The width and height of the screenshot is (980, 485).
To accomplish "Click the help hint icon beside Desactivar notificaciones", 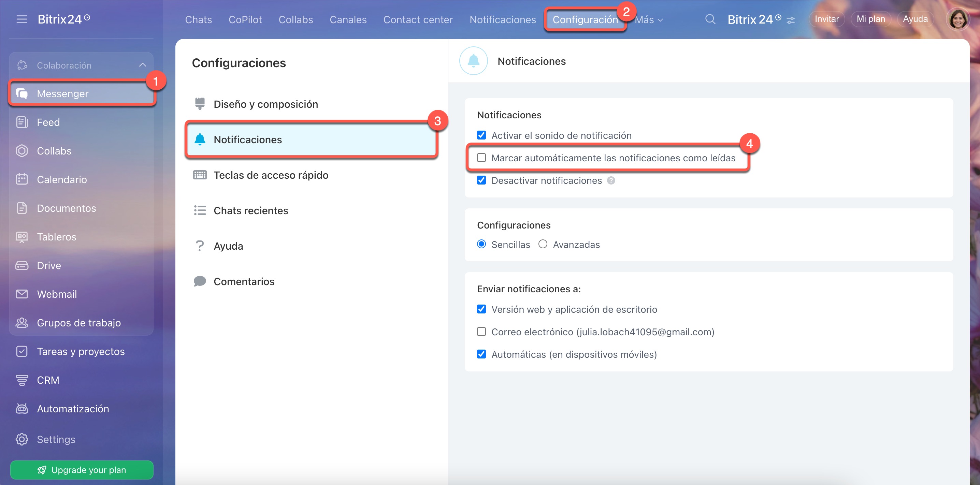I will 611,180.
